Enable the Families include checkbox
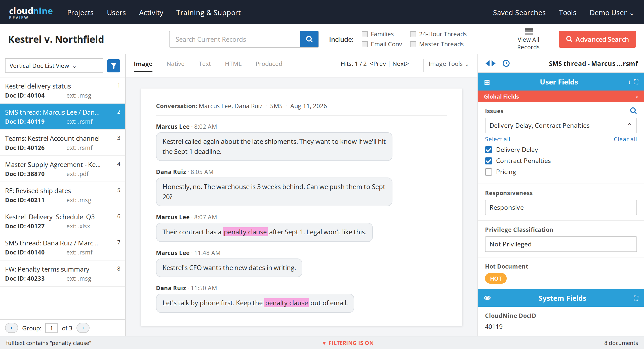This screenshot has height=349, width=644. pyautogui.click(x=365, y=34)
